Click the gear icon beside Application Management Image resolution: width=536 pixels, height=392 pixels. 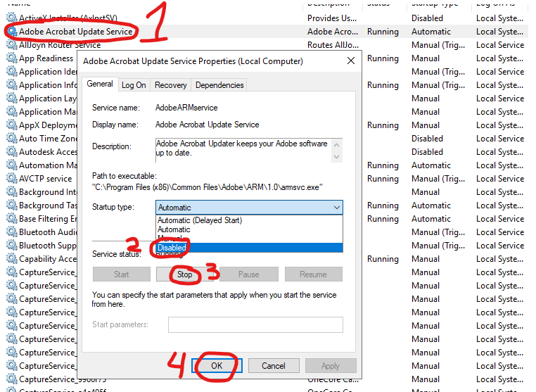(x=12, y=112)
